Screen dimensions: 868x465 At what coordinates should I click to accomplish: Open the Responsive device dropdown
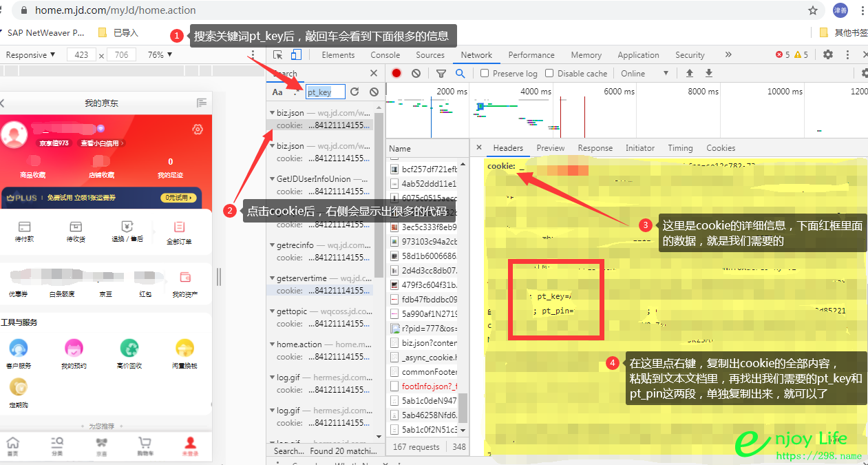[30, 55]
